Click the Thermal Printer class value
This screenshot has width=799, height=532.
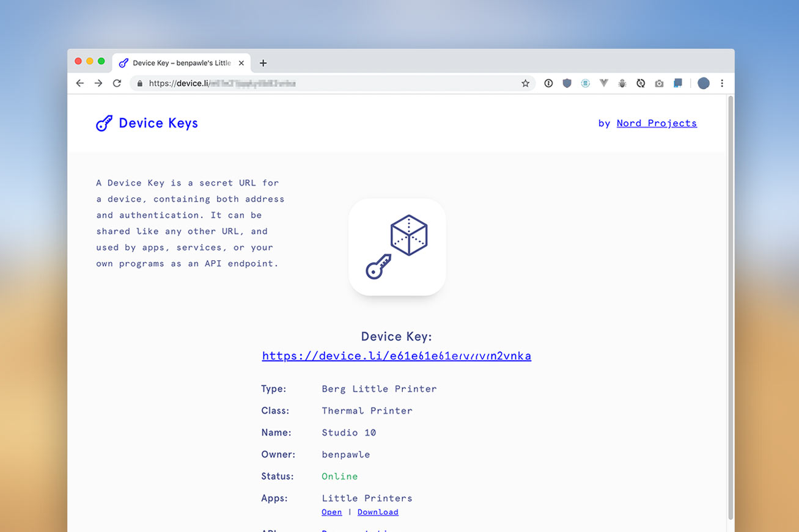367,411
